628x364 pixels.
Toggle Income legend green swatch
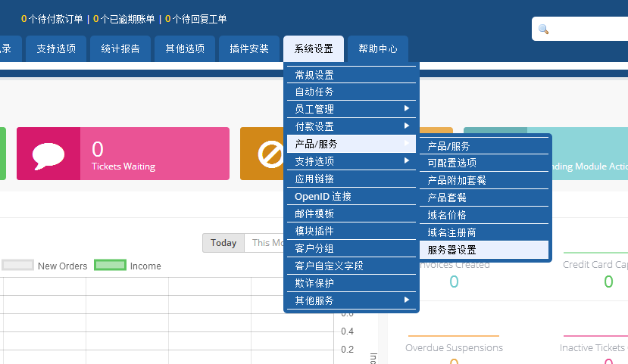point(110,265)
